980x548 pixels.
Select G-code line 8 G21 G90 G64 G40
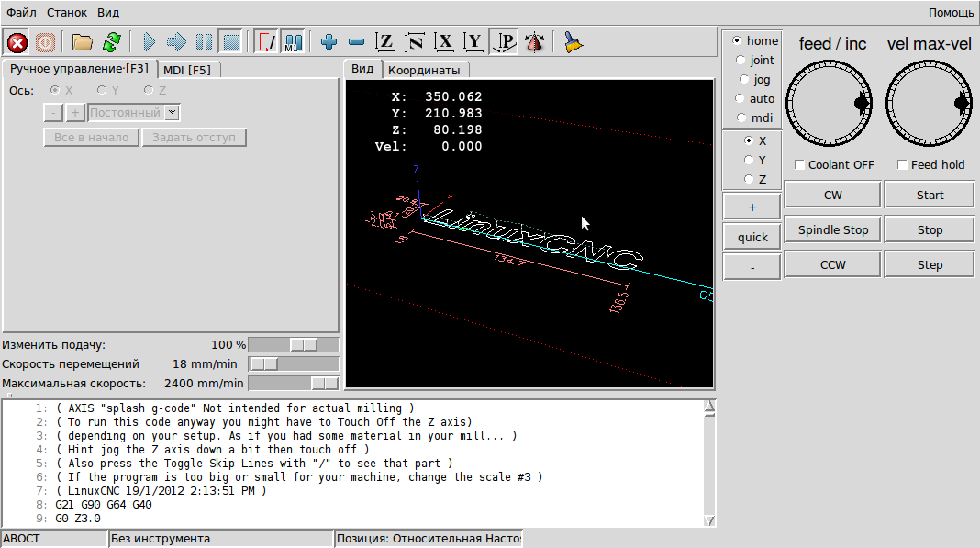click(x=104, y=504)
